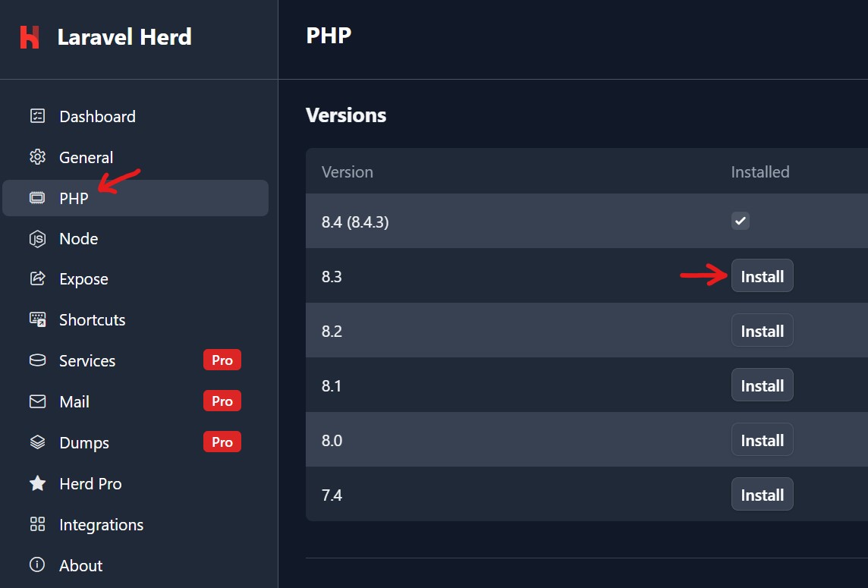Install PHP version 8.3
868x588 pixels.
[x=762, y=275]
